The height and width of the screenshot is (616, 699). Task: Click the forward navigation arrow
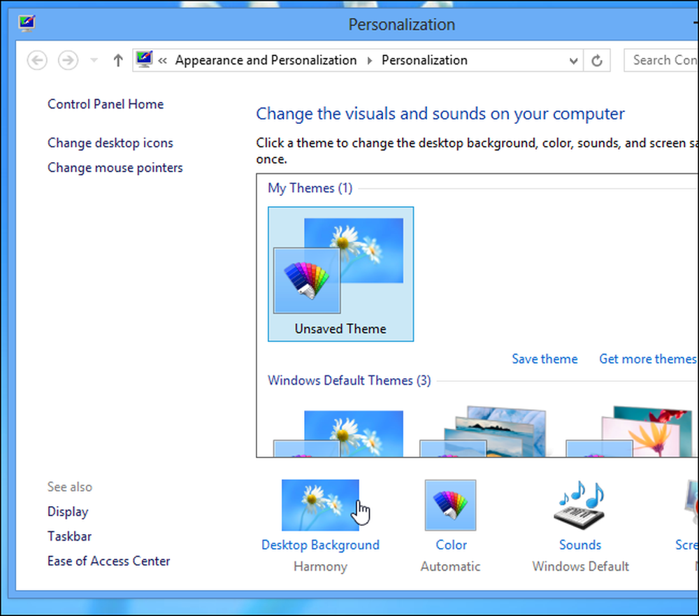pos(69,60)
